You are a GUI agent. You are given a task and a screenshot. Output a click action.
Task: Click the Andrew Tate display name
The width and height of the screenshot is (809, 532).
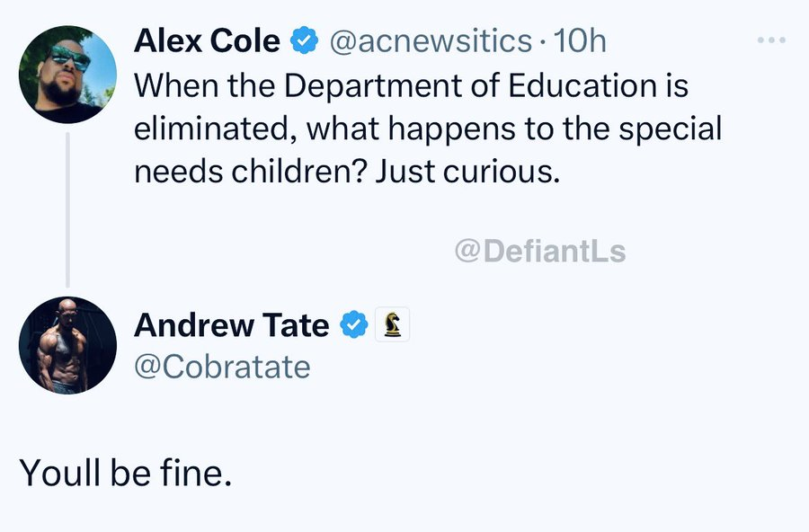point(231,325)
